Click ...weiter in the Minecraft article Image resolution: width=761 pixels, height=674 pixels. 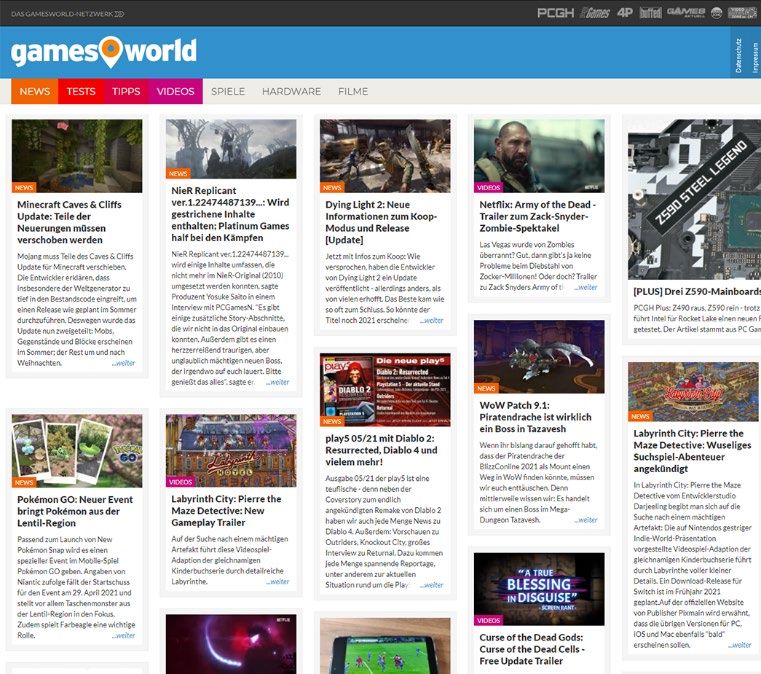coord(124,363)
